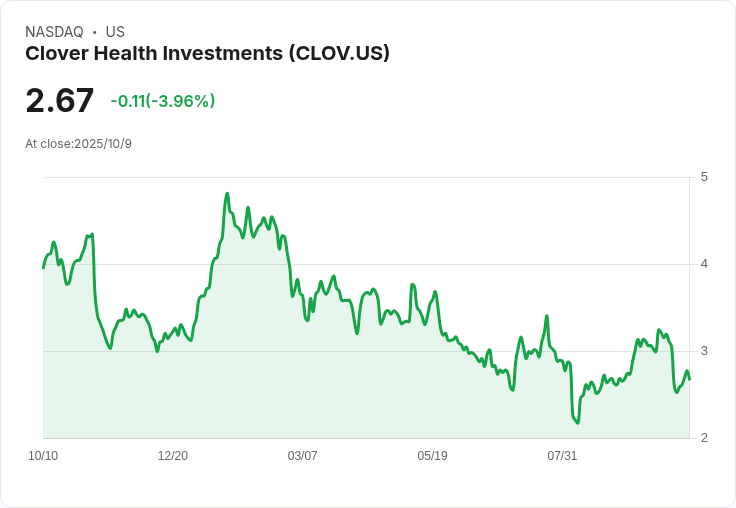
Task: Click the chart's highest peak near 4.8
Action: point(227,193)
